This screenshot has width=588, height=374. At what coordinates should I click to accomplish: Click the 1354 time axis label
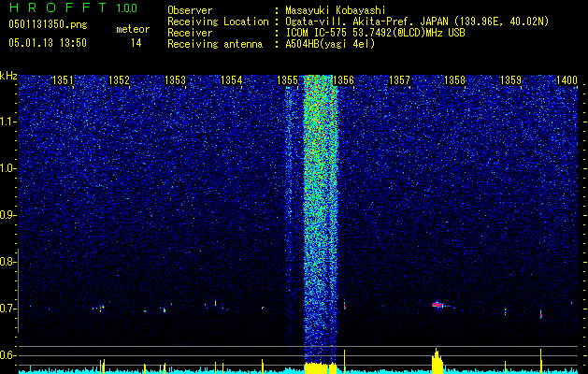[232, 79]
